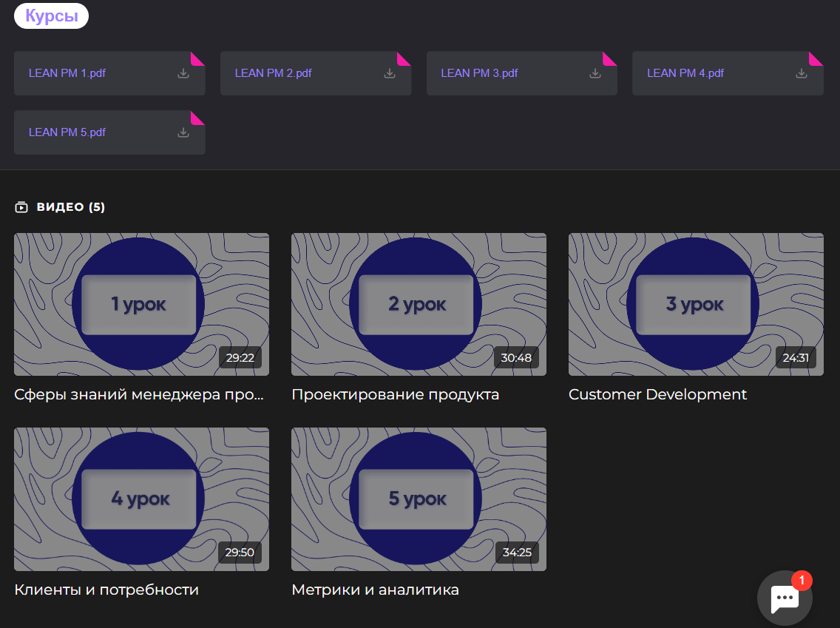Open the 2 урок video thumbnail
This screenshot has width=840, height=628.
419,304
